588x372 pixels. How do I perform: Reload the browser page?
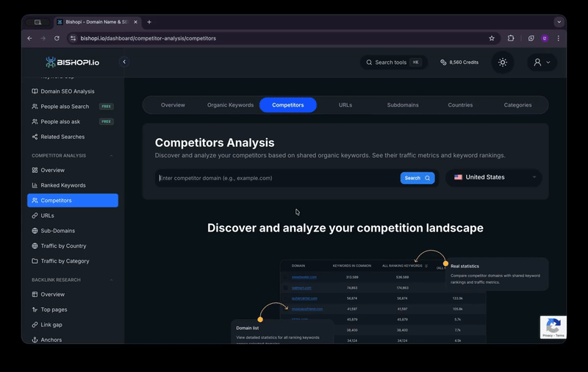click(57, 38)
